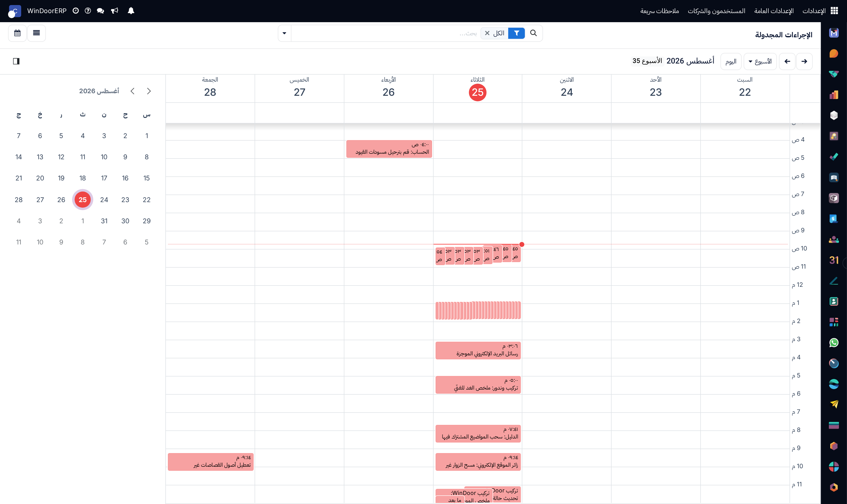The width and height of the screenshot is (847, 504).
Task: Open the apps grid launcher icon
Action: click(x=834, y=11)
